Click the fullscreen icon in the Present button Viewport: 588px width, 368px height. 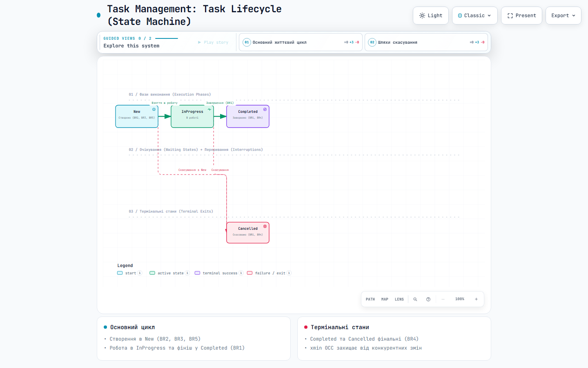coord(510,16)
